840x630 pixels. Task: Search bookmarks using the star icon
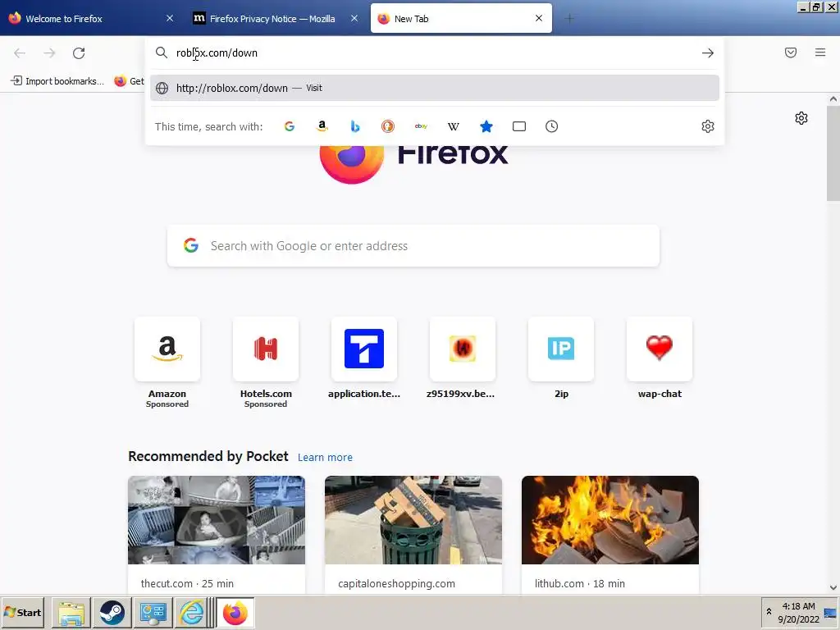click(486, 126)
